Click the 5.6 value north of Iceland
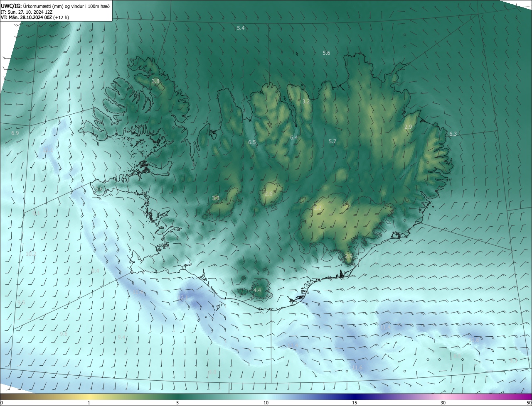 (x=326, y=53)
